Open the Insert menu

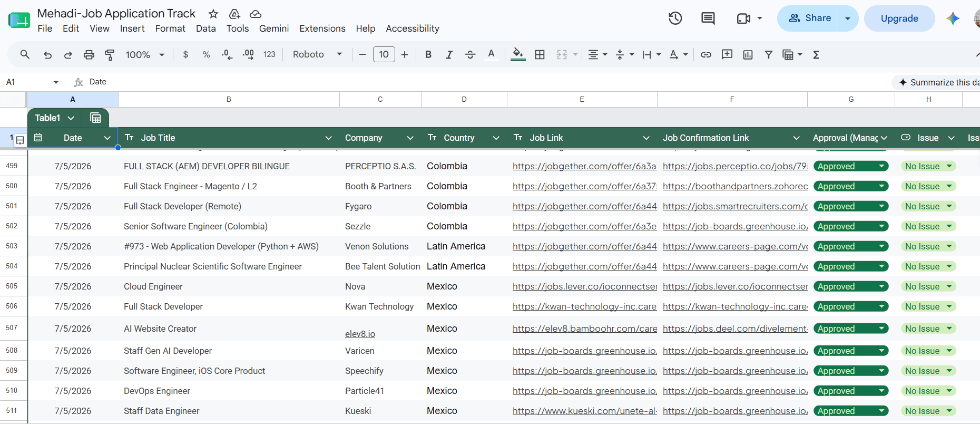coord(132,28)
